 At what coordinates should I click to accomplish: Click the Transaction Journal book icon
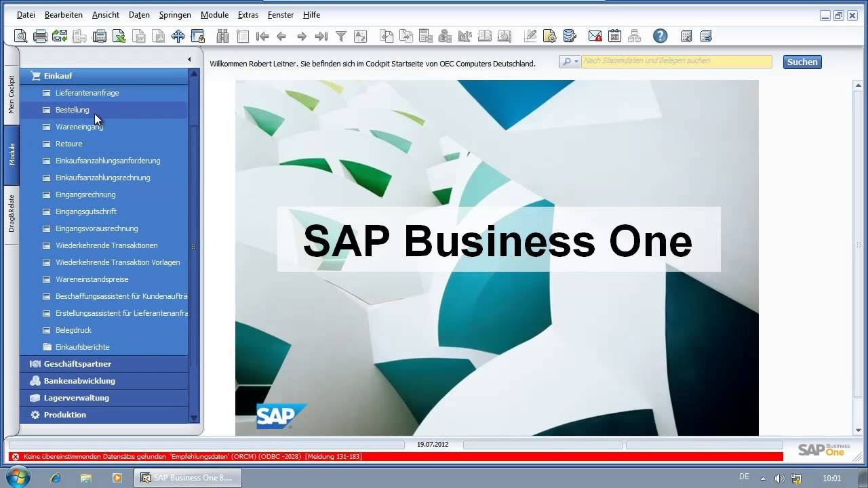click(485, 36)
